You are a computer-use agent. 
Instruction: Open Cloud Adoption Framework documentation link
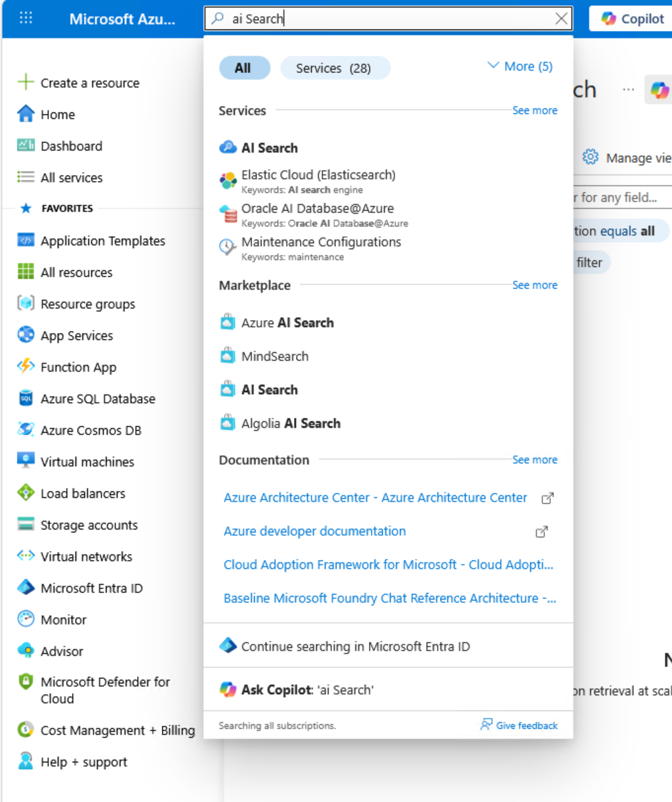pos(388,564)
